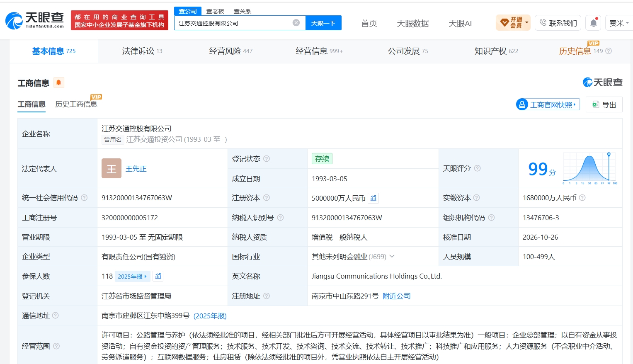Export data with 导出 button
Screen dimensions: 633x364
point(604,104)
